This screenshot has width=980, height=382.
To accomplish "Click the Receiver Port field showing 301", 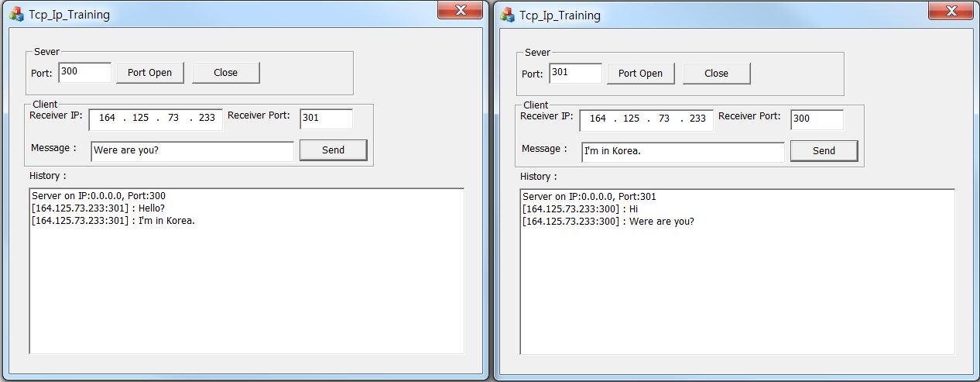I will point(327,119).
